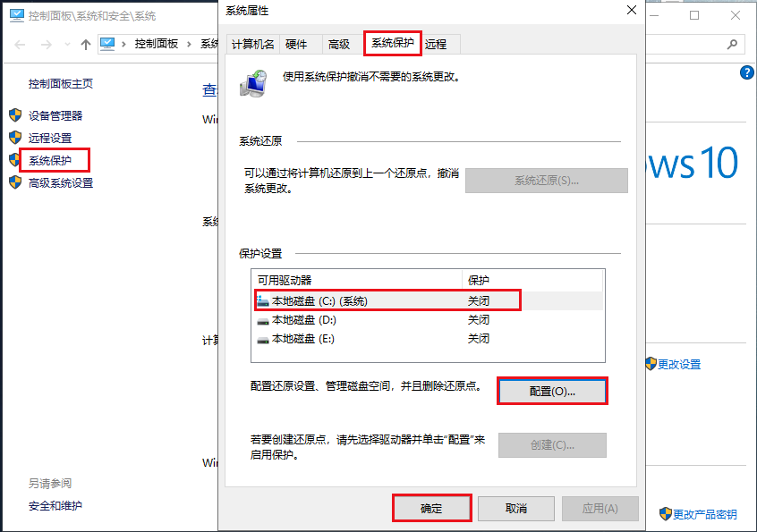Open 控制面板主页 link
Screen dimensions: 757x532
(60, 83)
